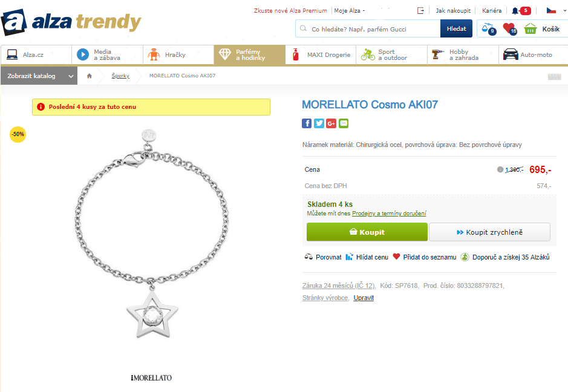This screenshot has width=568, height=392.
Task: Click the logout icon beside Moje Alza
Action: pos(420,10)
